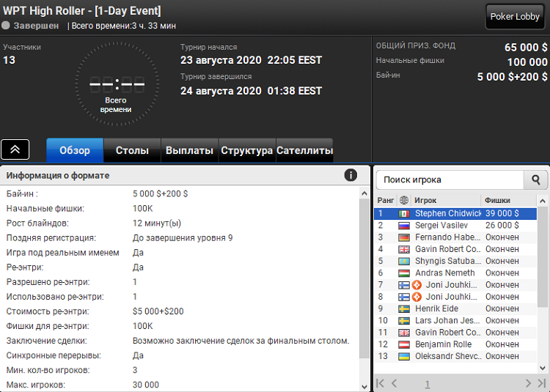Viewport: 550px width, 392px height.
Task: Click the player search magnifier icon
Action: [535, 180]
